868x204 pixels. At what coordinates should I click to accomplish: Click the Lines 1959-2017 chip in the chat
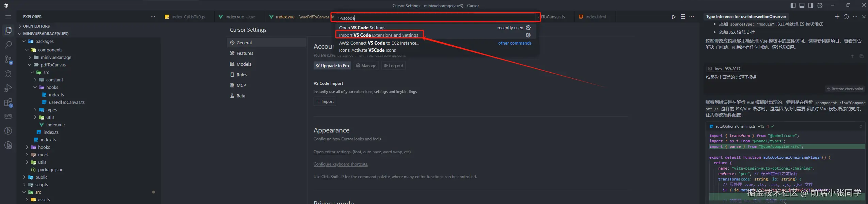[724, 69]
